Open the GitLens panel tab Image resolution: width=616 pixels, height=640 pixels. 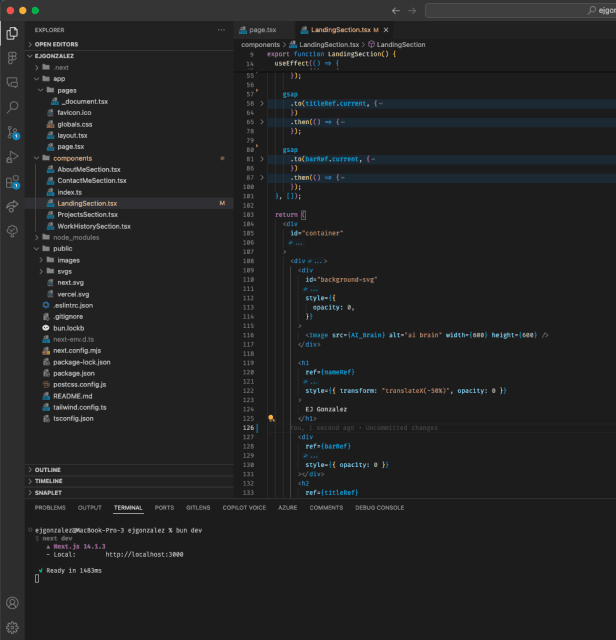tap(198, 507)
